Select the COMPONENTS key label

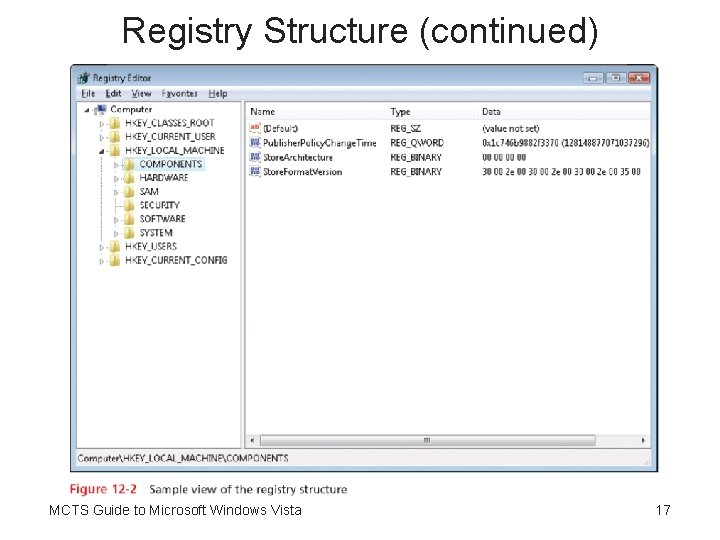[170, 164]
